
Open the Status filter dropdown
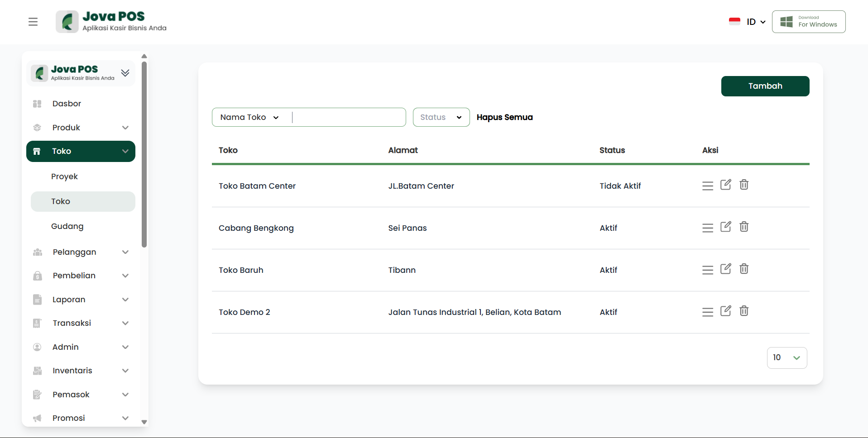(x=441, y=117)
